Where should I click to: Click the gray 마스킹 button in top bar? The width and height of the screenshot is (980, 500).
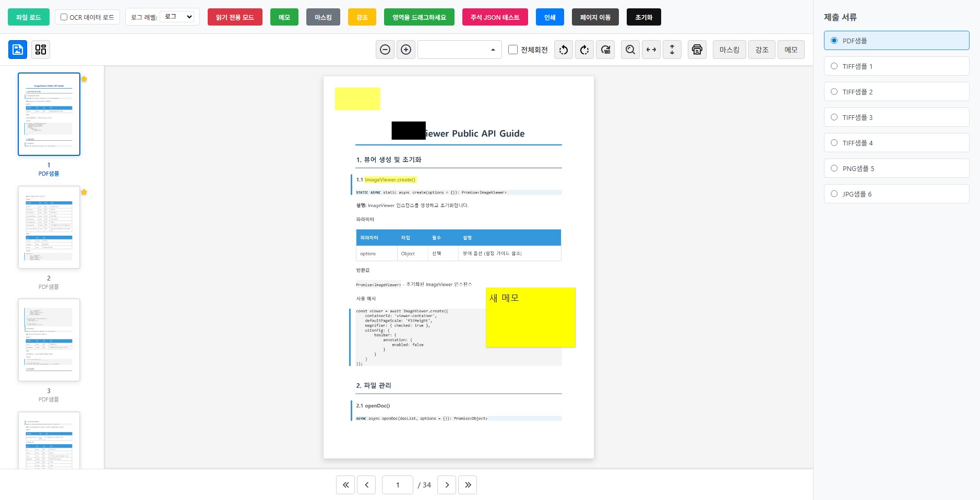pyautogui.click(x=323, y=17)
